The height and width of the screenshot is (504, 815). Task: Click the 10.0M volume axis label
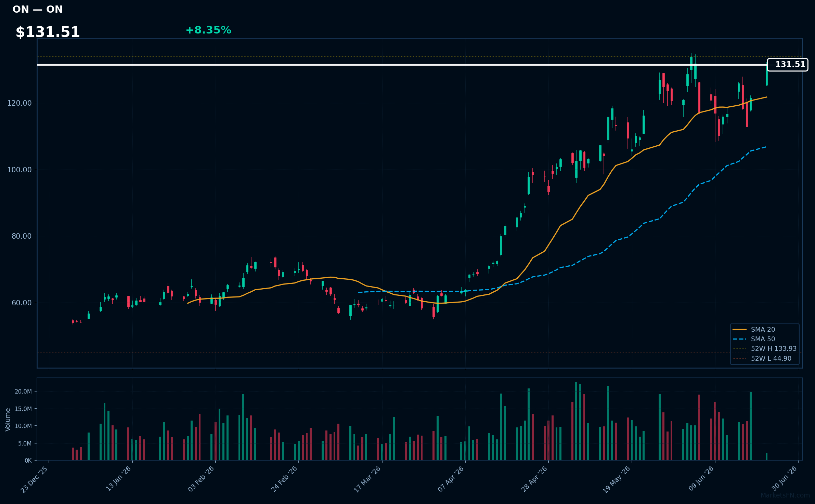pos(23,426)
